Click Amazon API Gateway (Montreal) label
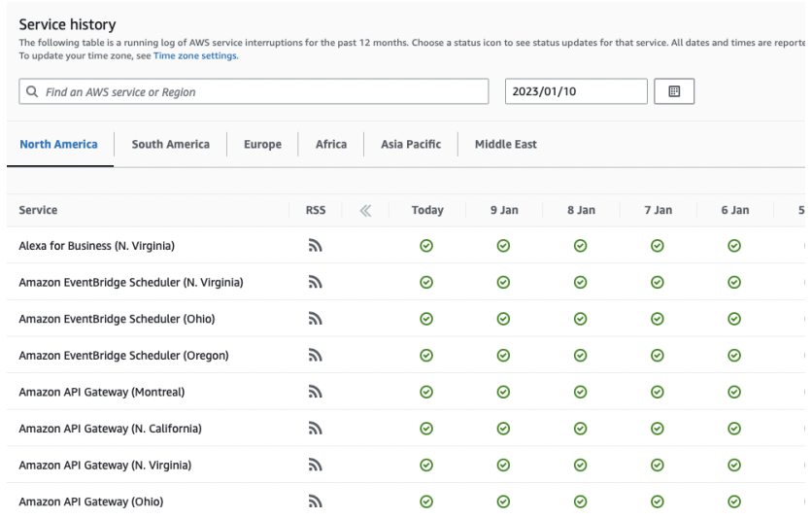 101,392
